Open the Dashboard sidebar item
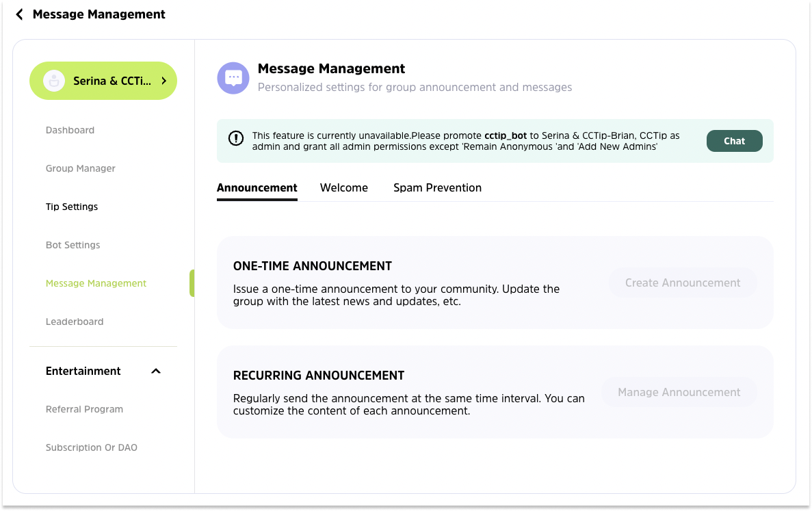Screen dimensions: 812x511 point(70,130)
